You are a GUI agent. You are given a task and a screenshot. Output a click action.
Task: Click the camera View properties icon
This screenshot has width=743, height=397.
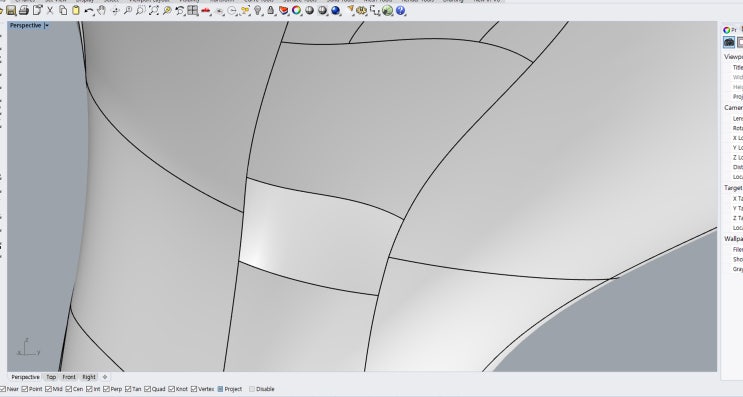coord(729,43)
